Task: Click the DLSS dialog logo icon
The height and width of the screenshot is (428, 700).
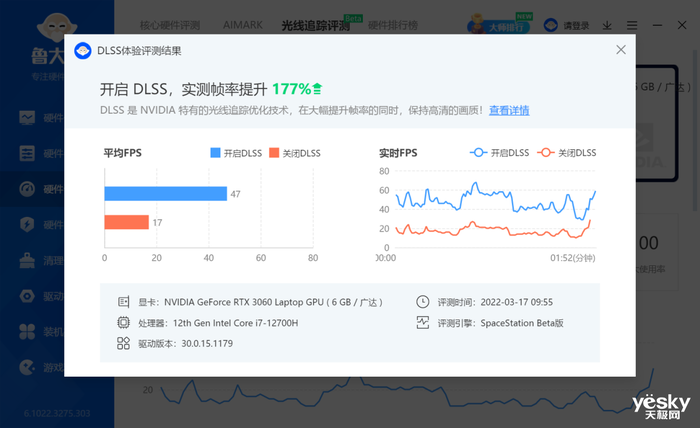Action: click(x=83, y=51)
